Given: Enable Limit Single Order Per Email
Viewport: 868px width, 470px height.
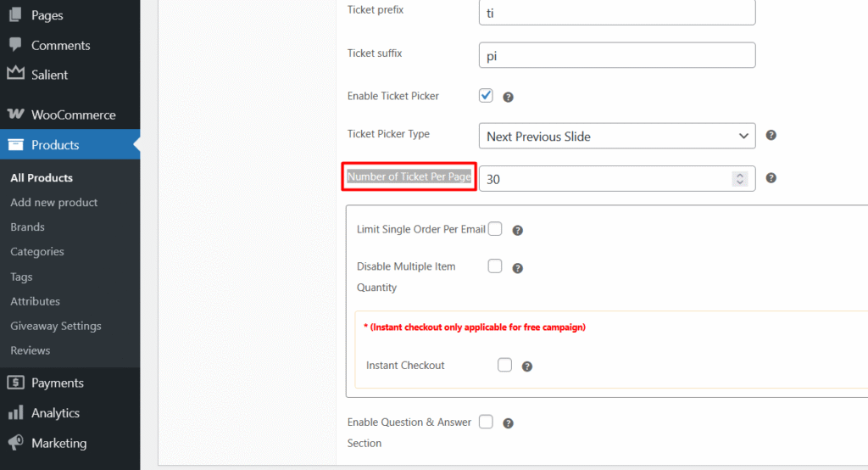Looking at the screenshot, I should [495, 229].
